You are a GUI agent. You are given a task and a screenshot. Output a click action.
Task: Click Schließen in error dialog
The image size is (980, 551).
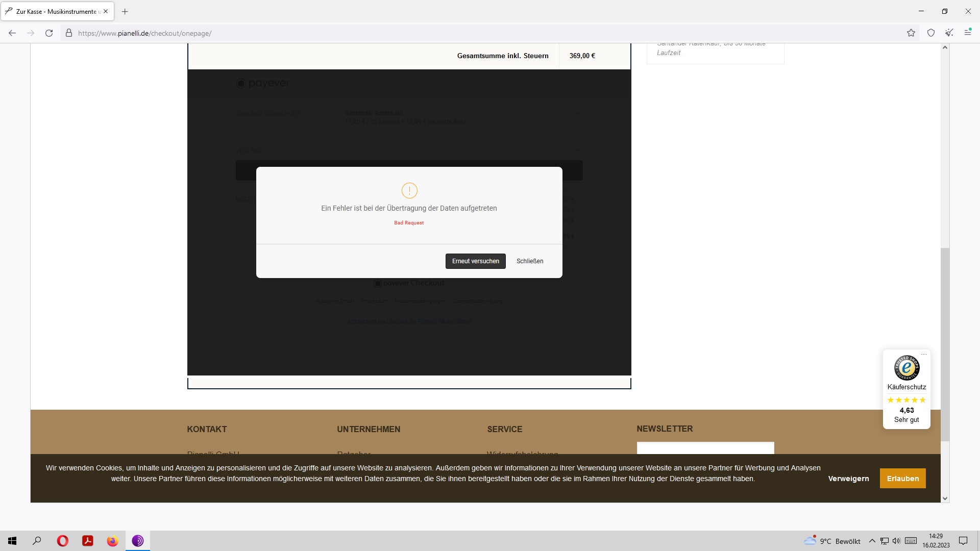(529, 261)
